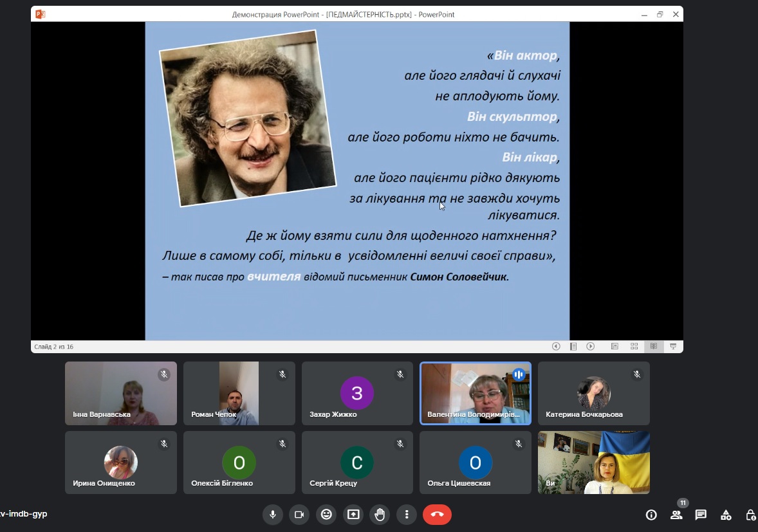Image resolution: width=758 pixels, height=532 pixels.
Task: Go to previous slide arrow in PowerPoint bar
Action: [556, 347]
